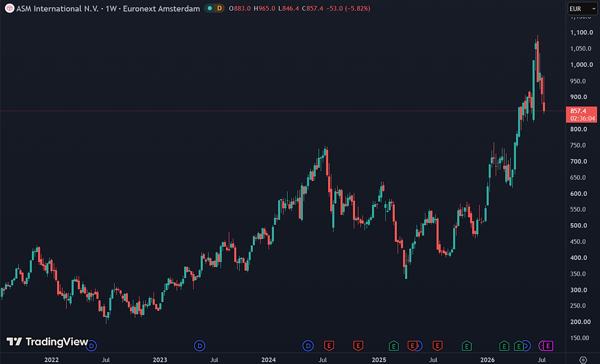Toggle the green market status dot
The height and width of the screenshot is (364, 600).
pyautogui.click(x=209, y=8)
